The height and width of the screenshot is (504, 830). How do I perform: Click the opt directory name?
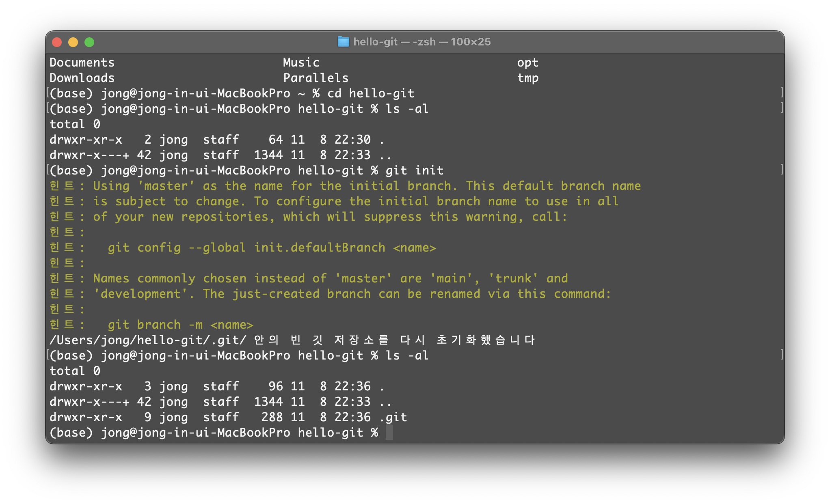coord(527,62)
